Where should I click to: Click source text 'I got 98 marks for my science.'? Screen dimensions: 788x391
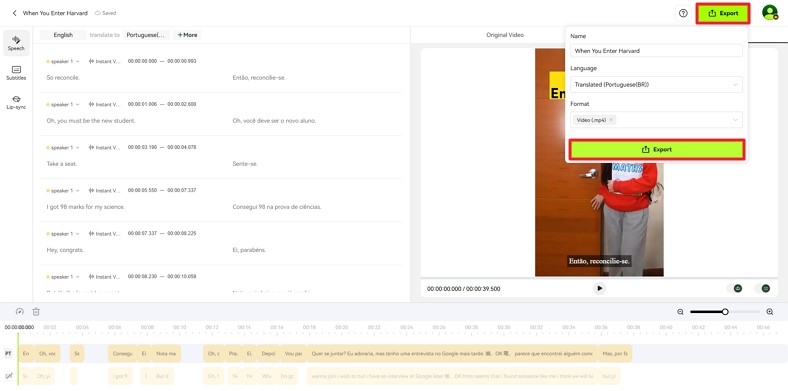point(85,207)
